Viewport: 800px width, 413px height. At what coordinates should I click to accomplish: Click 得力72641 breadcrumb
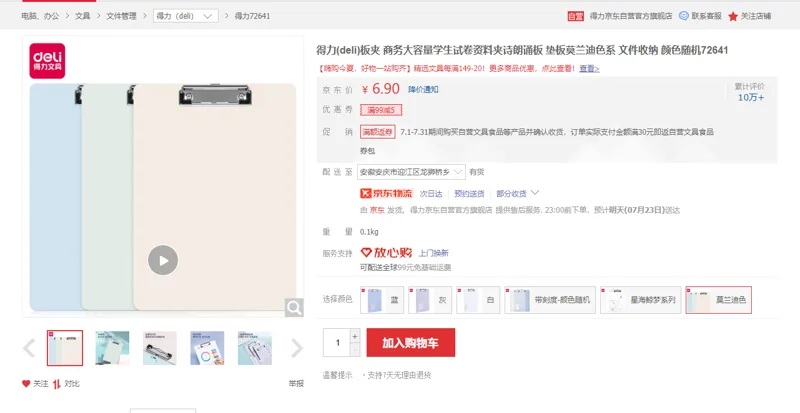pos(252,16)
